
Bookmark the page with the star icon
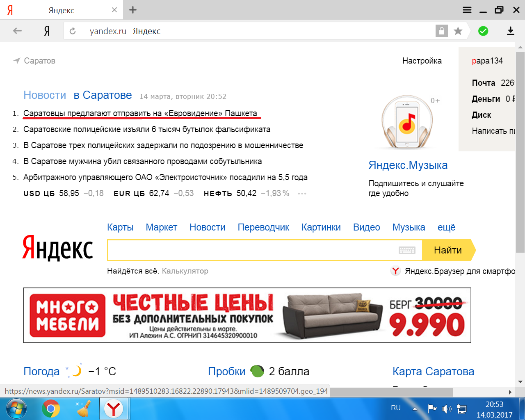click(x=458, y=31)
